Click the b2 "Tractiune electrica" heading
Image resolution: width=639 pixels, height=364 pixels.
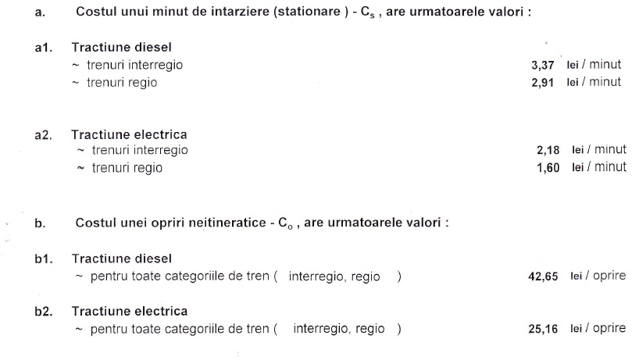pos(130,312)
